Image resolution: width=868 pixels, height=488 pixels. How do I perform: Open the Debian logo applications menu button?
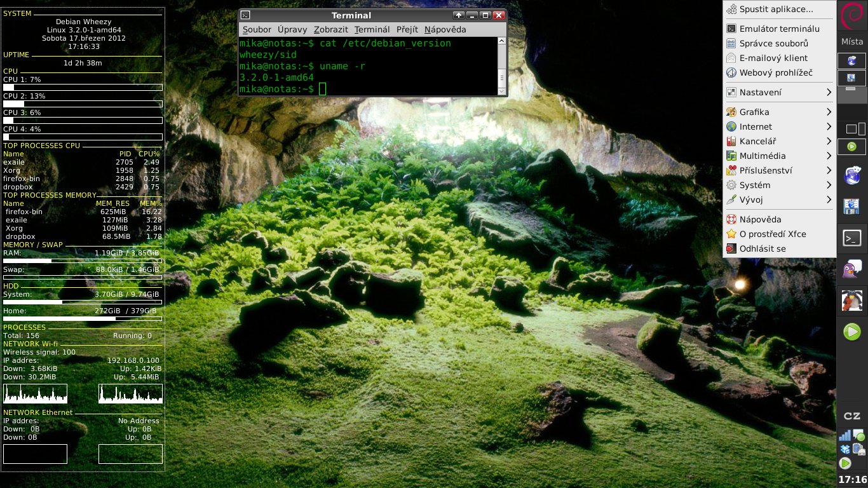click(x=852, y=17)
